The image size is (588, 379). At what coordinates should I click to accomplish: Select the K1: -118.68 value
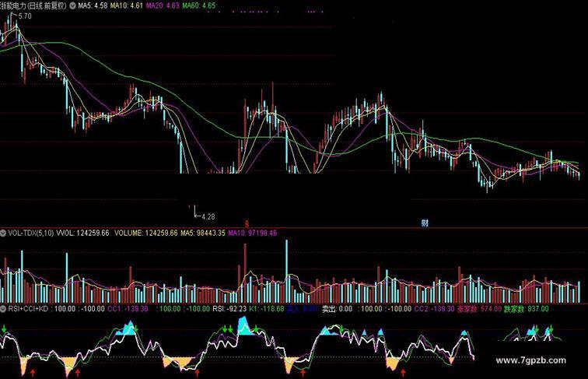267,309
